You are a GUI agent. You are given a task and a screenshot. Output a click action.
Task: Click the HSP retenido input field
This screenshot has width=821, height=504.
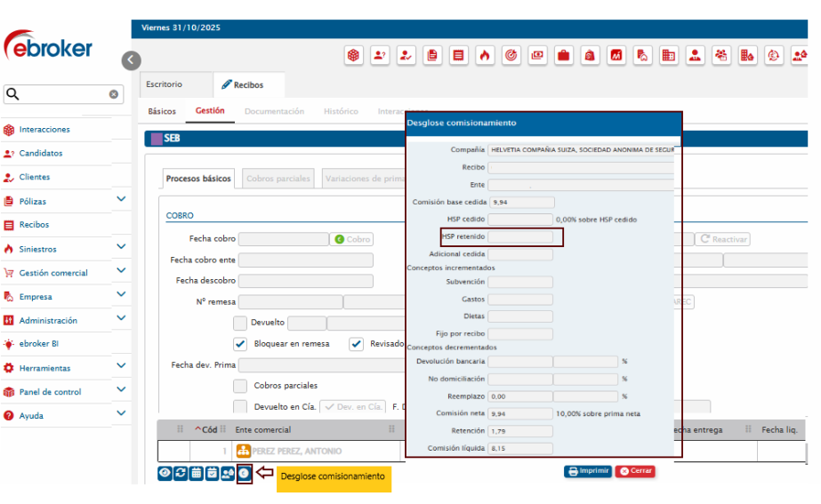coord(520,236)
